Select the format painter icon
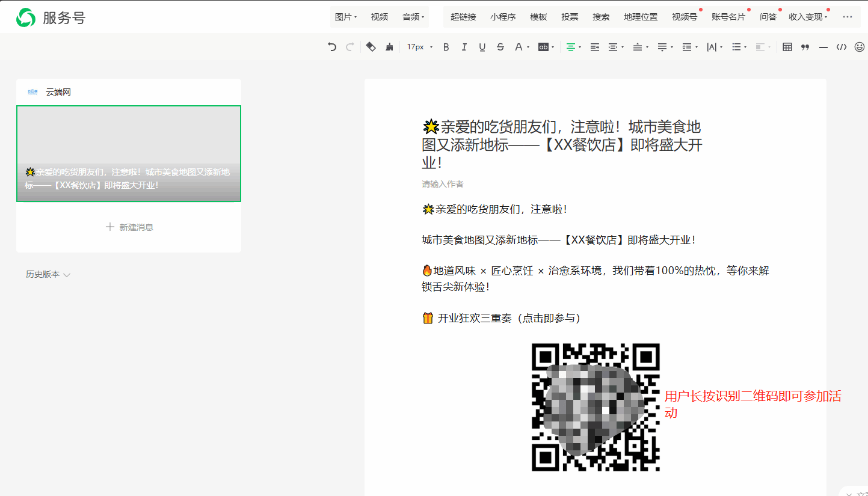Viewport: 868px width, 496px height. [371, 47]
